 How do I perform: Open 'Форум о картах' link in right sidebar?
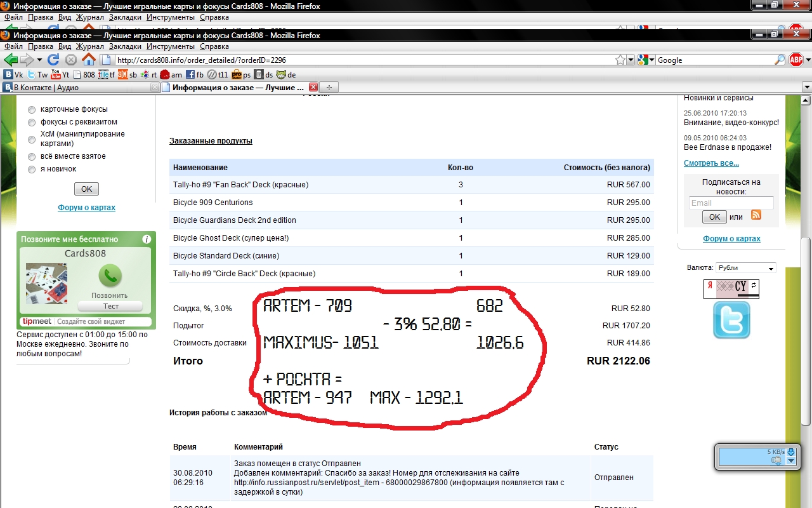(731, 239)
